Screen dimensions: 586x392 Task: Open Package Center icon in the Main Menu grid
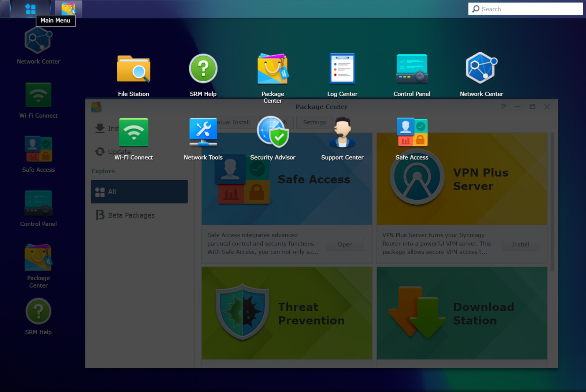[x=272, y=70]
